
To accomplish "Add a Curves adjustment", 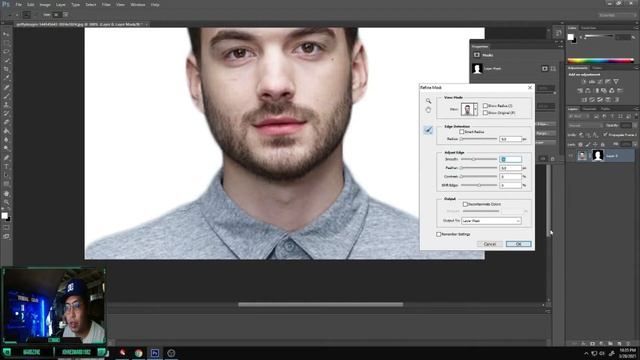I will point(600,82).
